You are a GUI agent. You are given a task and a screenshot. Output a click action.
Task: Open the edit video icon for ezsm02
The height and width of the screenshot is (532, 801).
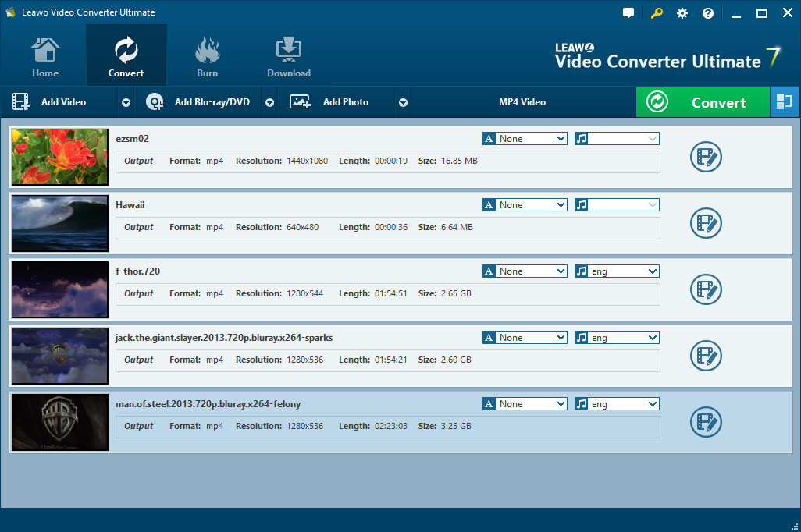[x=706, y=157]
